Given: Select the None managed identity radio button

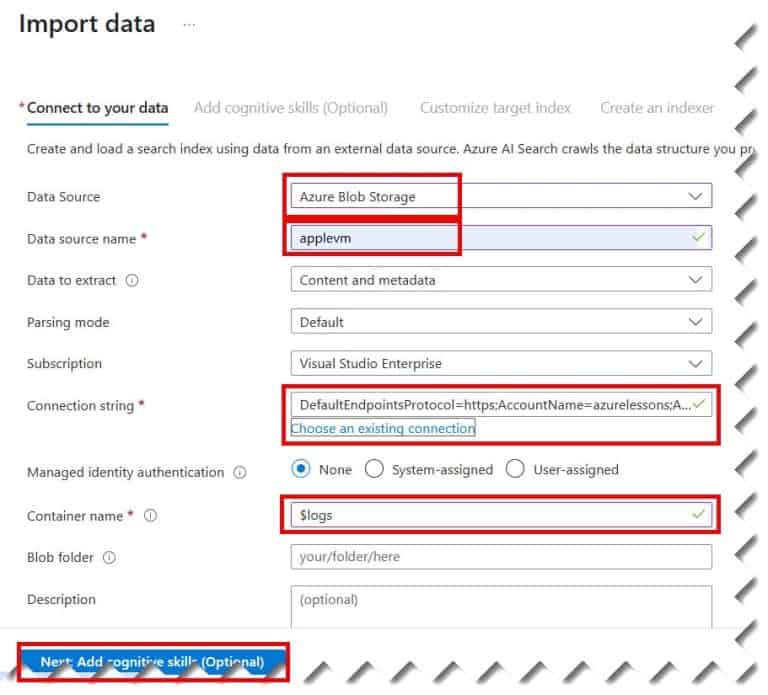Looking at the screenshot, I should pyautogui.click(x=300, y=469).
